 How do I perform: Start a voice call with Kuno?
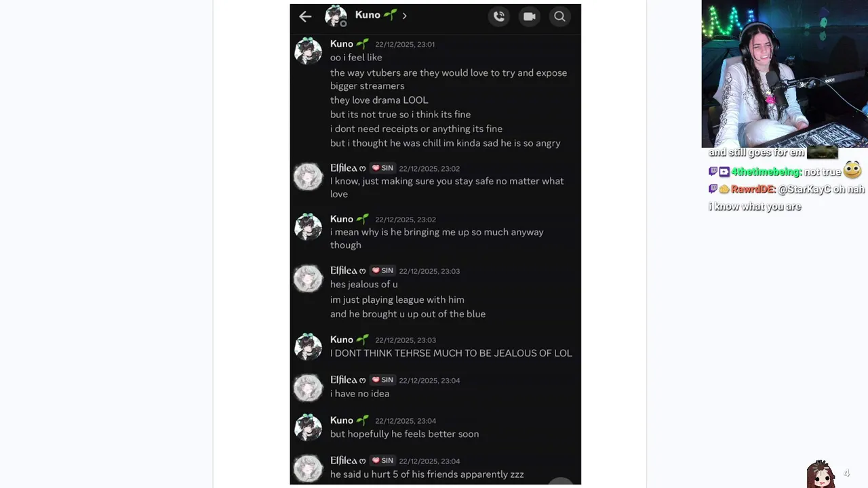499,17
